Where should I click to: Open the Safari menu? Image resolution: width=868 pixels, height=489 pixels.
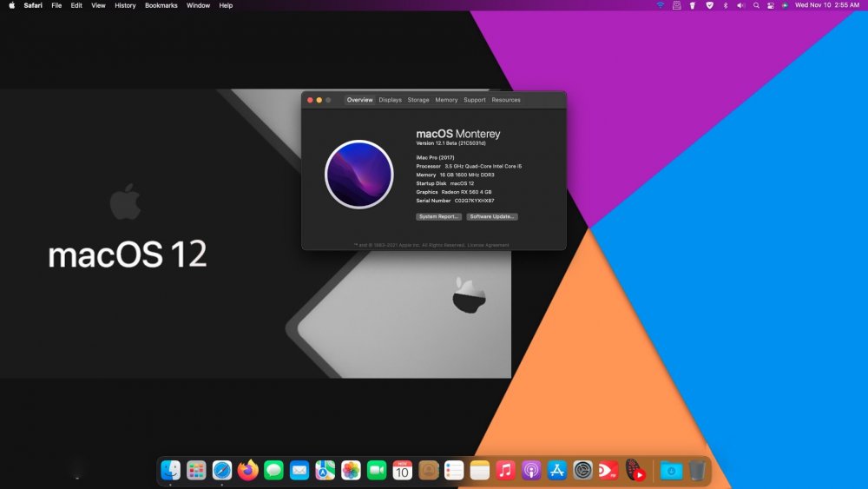coord(33,5)
